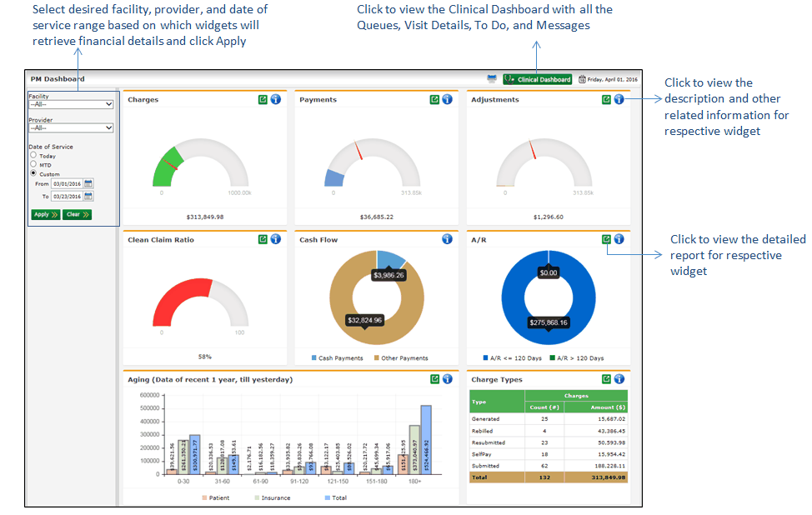View info description for Charges widget
The width and height of the screenshot is (812, 515).
click(275, 99)
